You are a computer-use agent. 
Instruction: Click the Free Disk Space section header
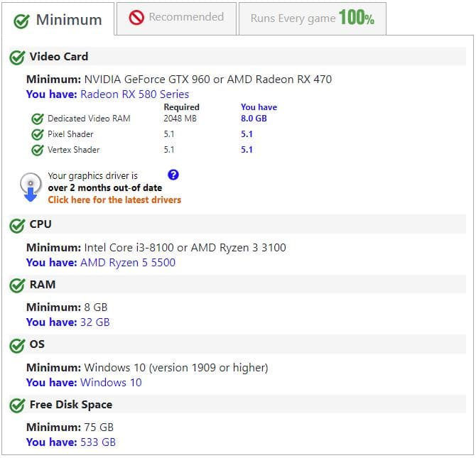237,404
